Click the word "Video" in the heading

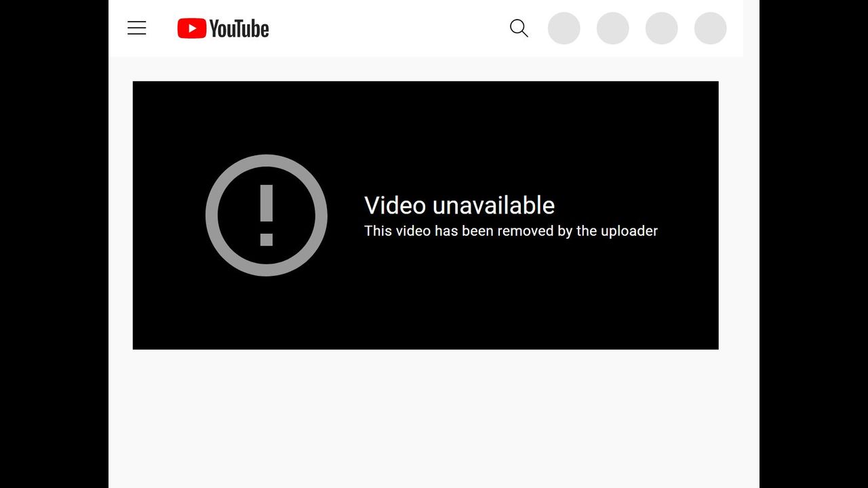(x=395, y=205)
